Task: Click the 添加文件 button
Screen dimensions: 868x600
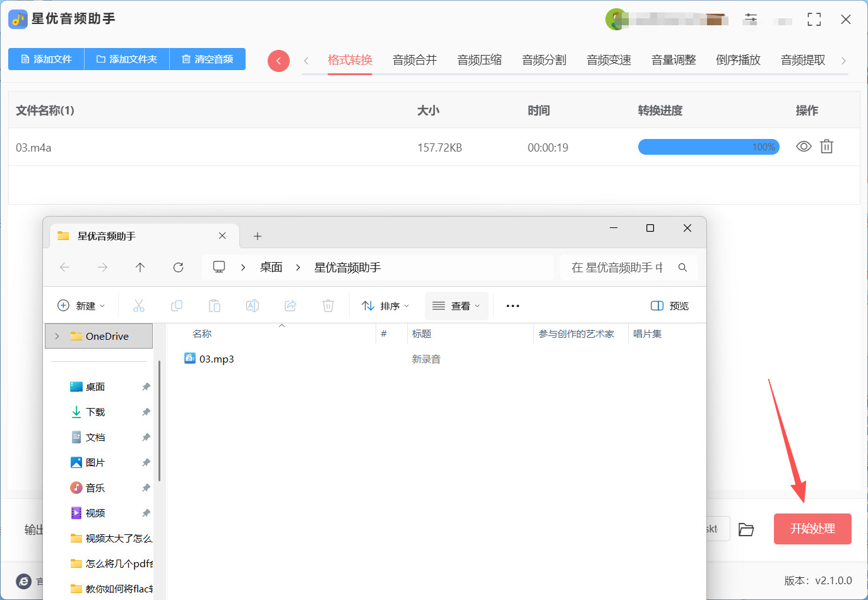Action: pyautogui.click(x=46, y=59)
